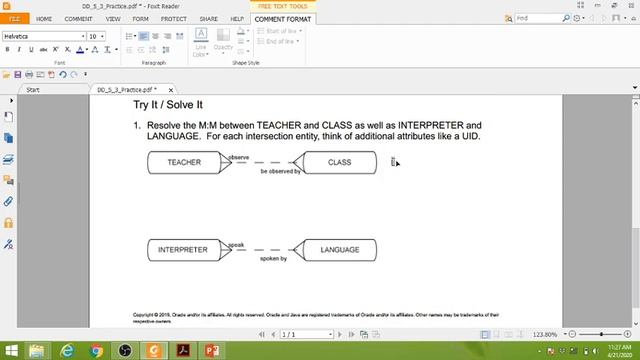Go to the next page

coord(340,334)
